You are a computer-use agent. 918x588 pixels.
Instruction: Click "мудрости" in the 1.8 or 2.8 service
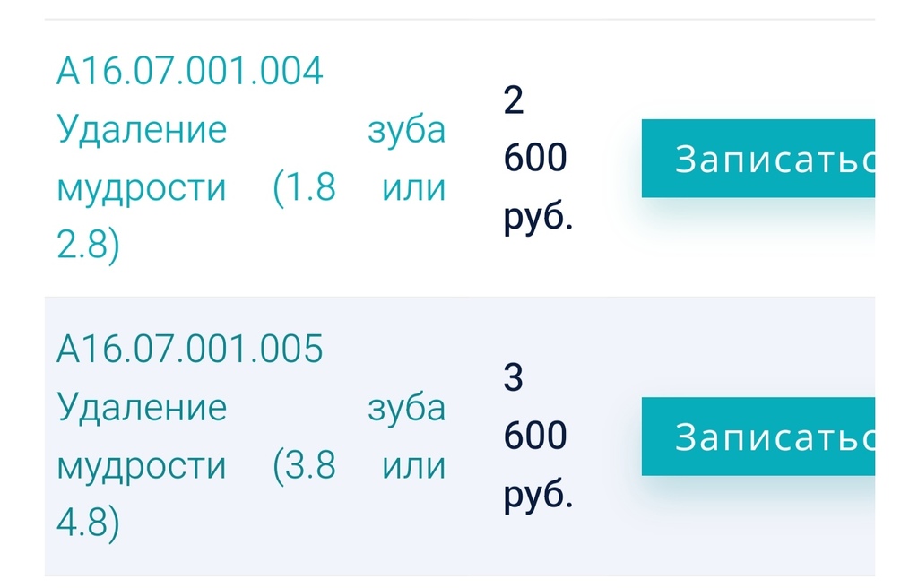point(142,188)
